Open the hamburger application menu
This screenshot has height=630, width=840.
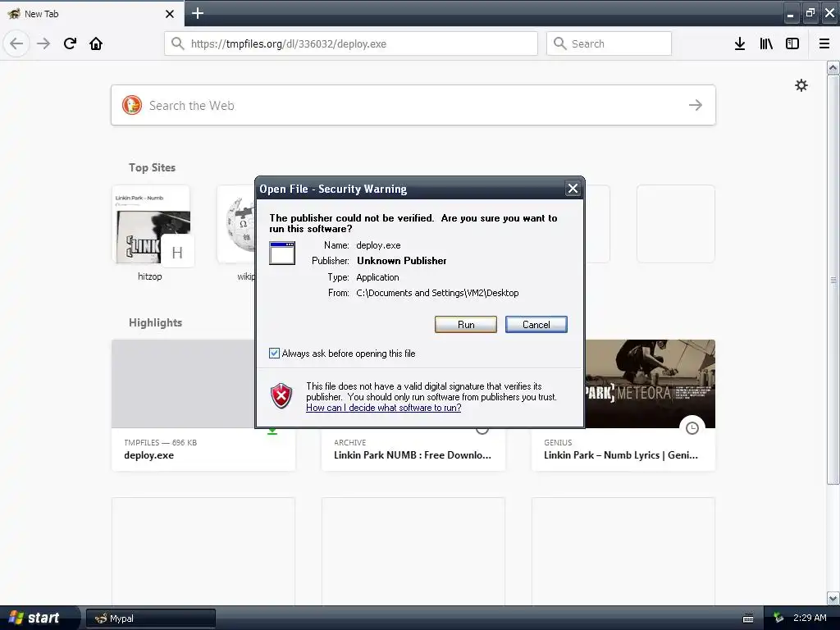coord(824,43)
